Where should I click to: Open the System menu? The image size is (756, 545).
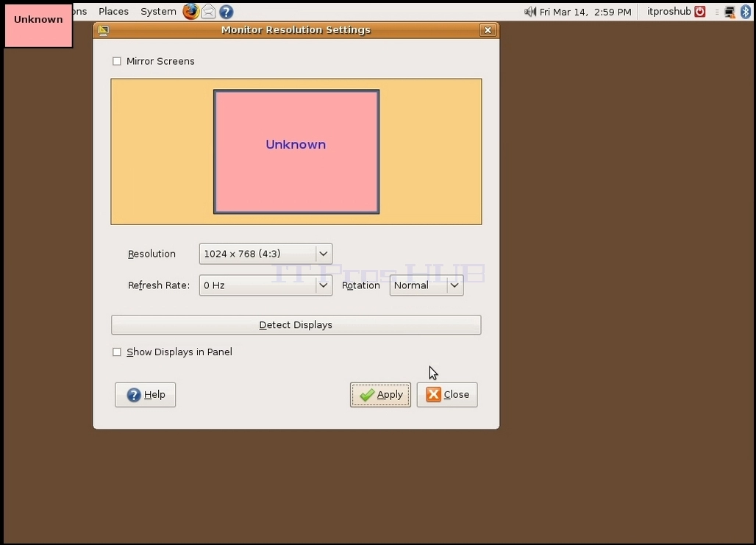tap(158, 12)
